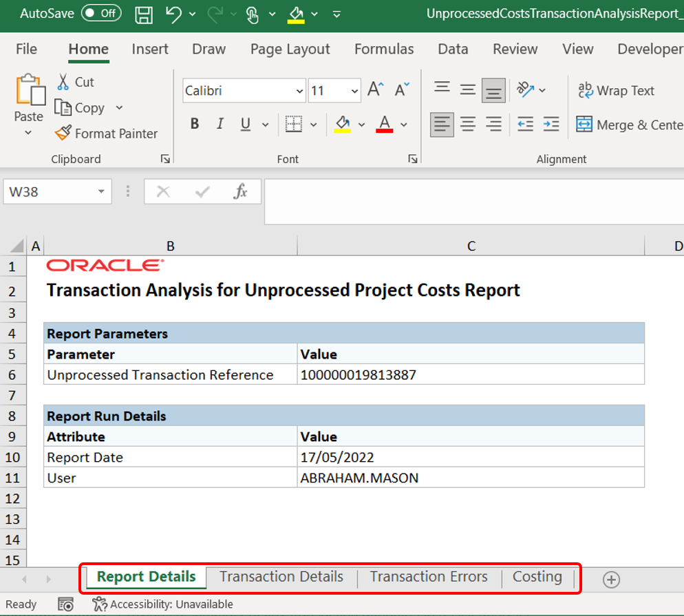Click the Format Painter brush icon
Image resolution: width=684 pixels, height=616 pixels.
tap(63, 134)
